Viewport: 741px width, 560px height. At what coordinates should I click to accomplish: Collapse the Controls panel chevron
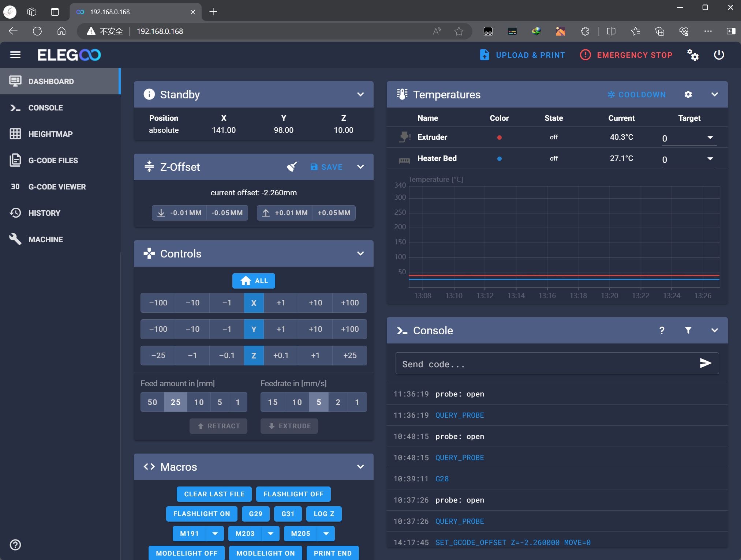360,253
